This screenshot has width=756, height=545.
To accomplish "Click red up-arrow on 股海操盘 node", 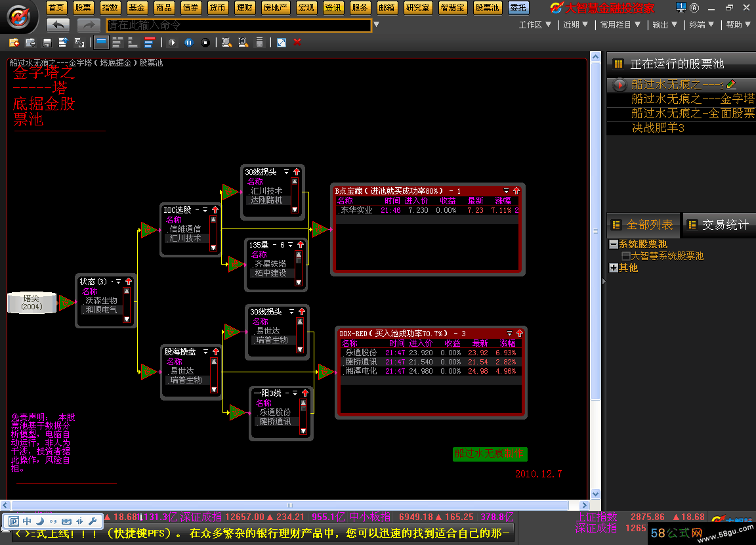I will (x=216, y=351).
